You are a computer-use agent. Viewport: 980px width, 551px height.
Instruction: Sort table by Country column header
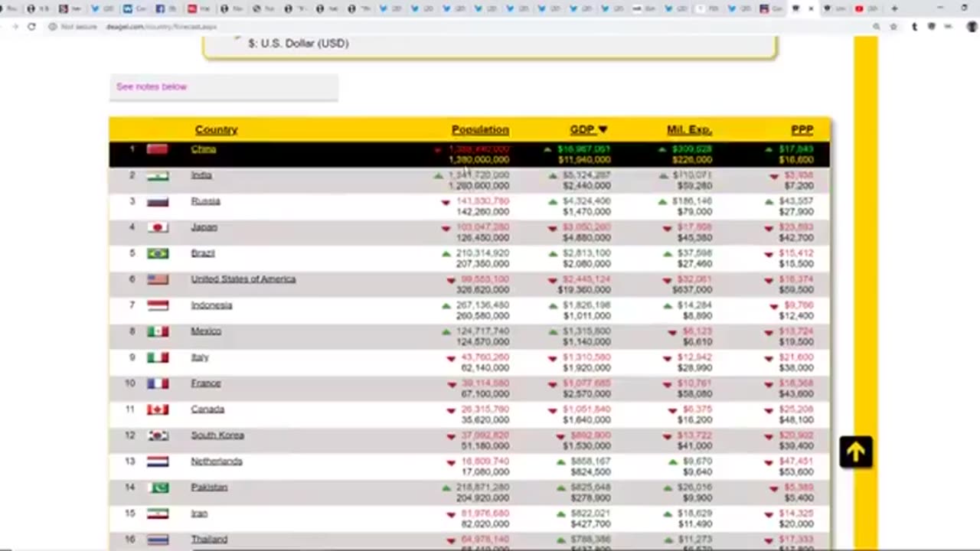pos(216,129)
